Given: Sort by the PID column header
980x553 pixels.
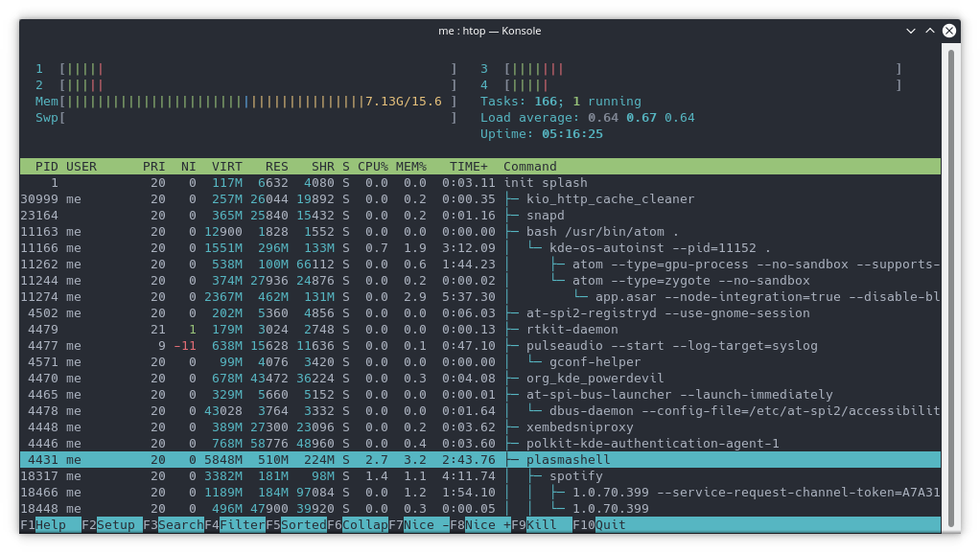Looking at the screenshot, I should [46, 166].
